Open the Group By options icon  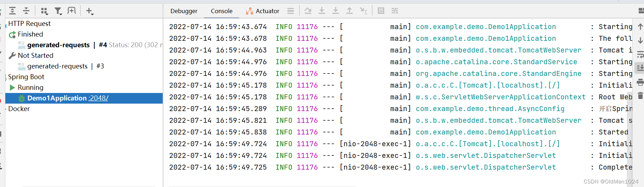coord(44,11)
